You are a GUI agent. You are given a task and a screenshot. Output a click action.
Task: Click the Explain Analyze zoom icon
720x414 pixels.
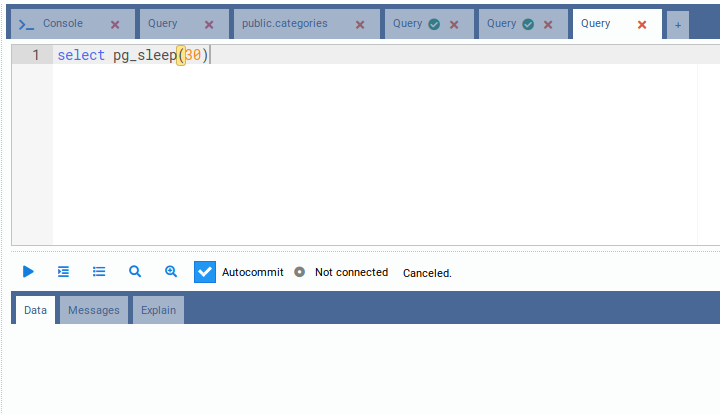171,271
